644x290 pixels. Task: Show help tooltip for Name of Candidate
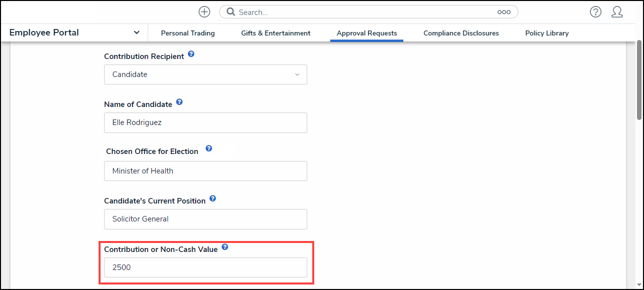coord(179,102)
